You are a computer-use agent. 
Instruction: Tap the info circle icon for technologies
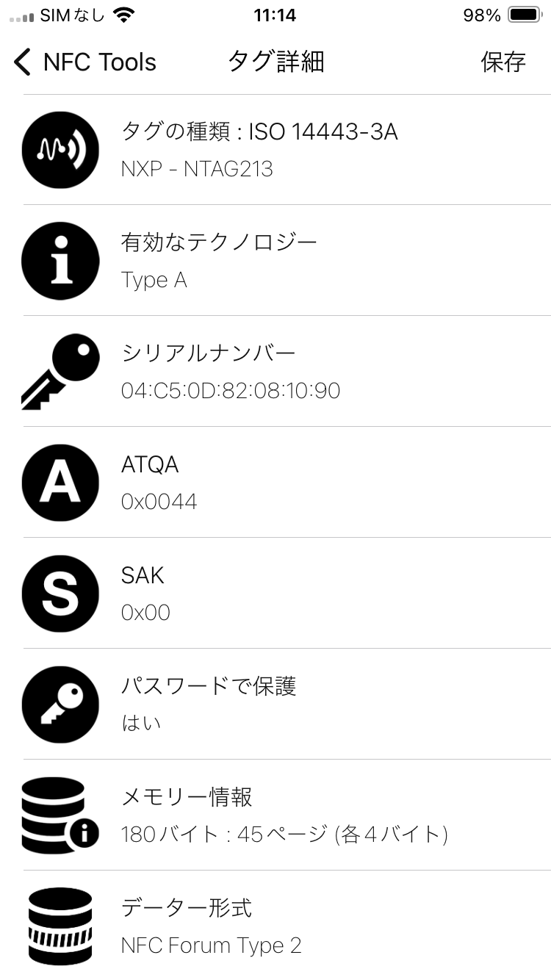click(60, 261)
